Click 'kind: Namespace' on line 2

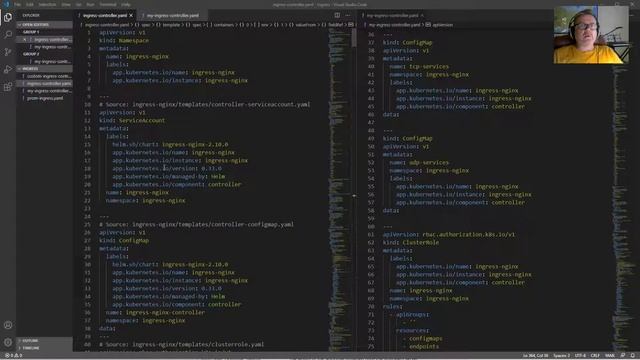[x=124, y=40]
